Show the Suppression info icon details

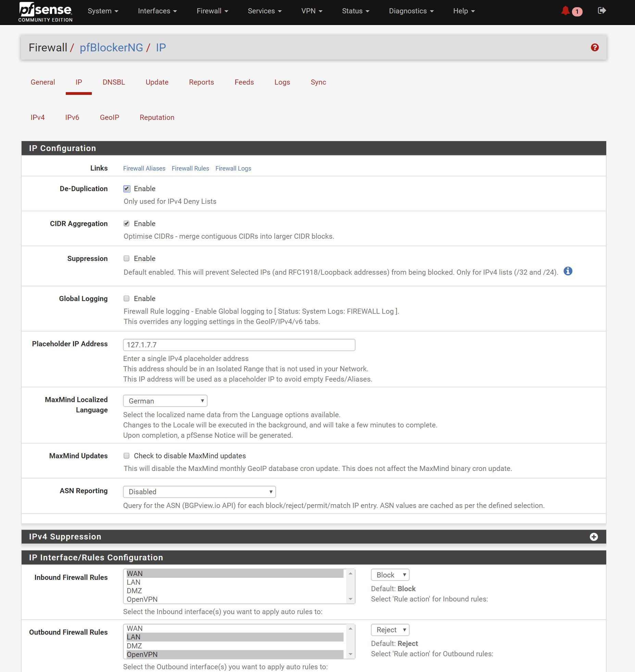pos(568,271)
